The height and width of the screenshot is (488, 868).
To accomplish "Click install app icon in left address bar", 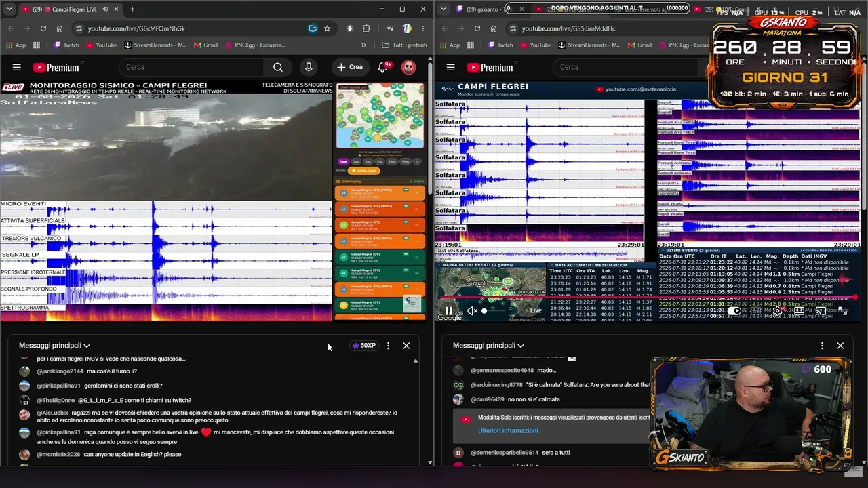I will [313, 28].
